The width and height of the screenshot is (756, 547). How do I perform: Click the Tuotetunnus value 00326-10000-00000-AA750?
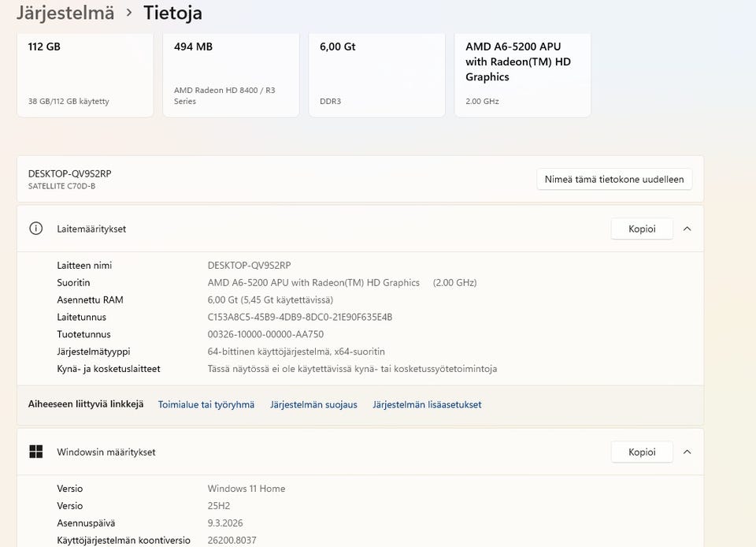pyautogui.click(x=265, y=334)
